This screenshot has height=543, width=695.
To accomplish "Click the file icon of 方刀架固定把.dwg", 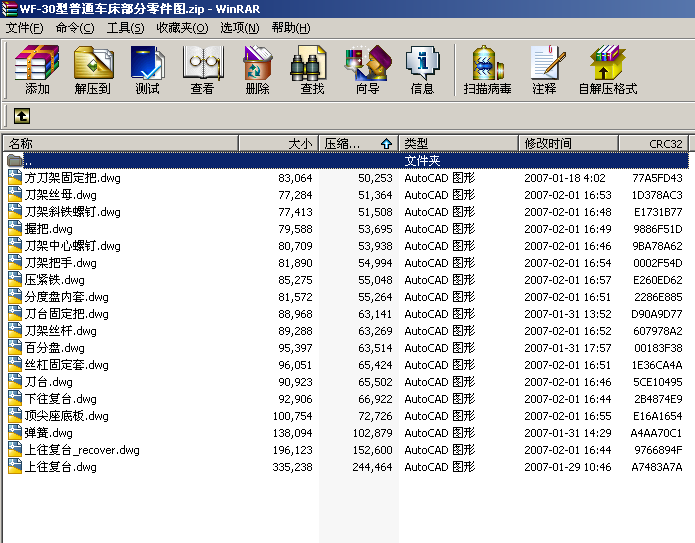I will pyautogui.click(x=15, y=177).
